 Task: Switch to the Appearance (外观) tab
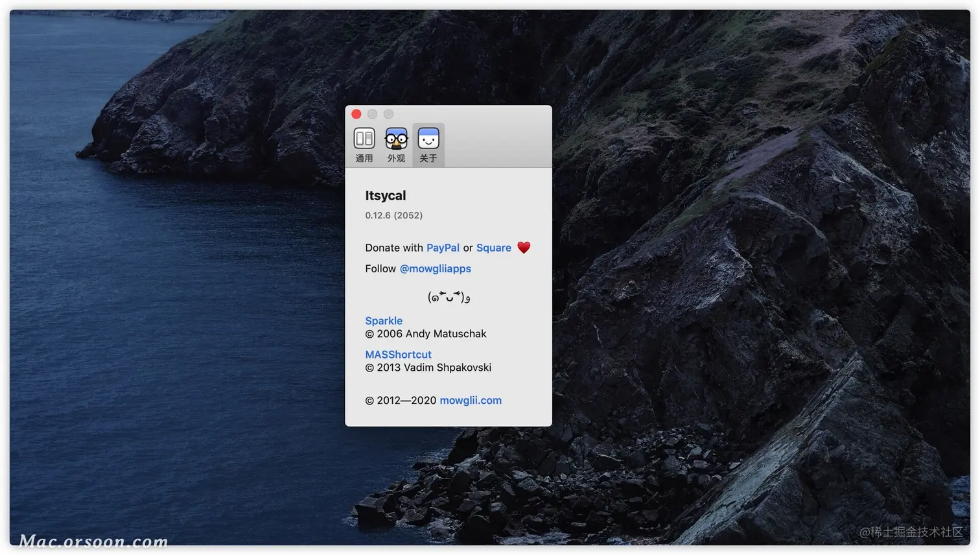pyautogui.click(x=396, y=145)
